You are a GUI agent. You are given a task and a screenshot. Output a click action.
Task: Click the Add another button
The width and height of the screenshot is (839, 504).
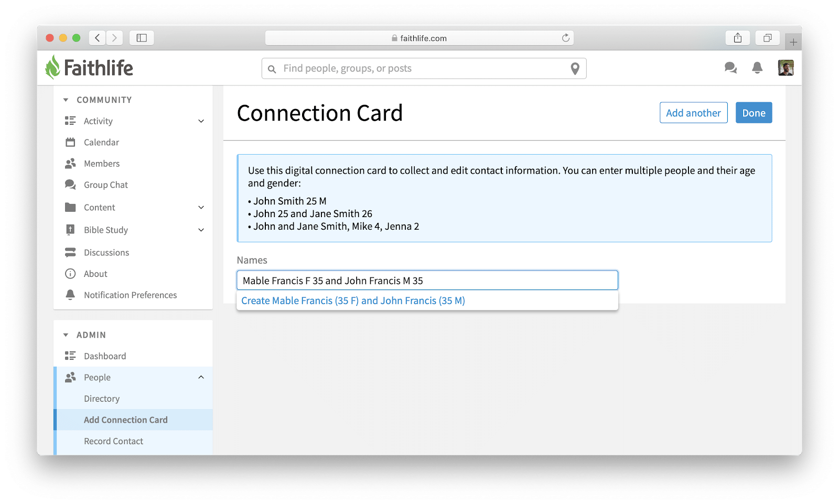(693, 113)
